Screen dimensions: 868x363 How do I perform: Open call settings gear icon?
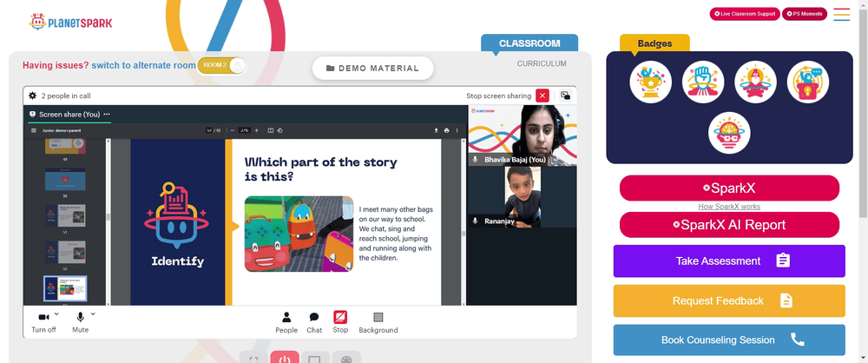point(33,96)
